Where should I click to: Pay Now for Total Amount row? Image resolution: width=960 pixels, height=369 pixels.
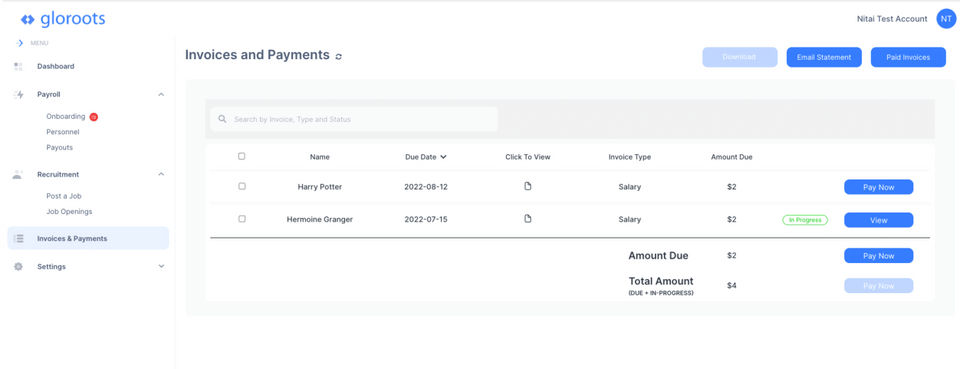click(879, 286)
